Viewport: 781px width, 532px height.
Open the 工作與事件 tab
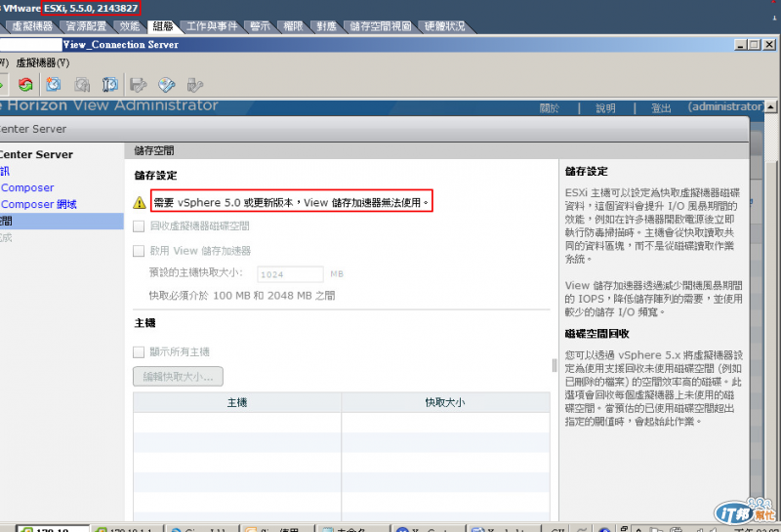[212, 26]
